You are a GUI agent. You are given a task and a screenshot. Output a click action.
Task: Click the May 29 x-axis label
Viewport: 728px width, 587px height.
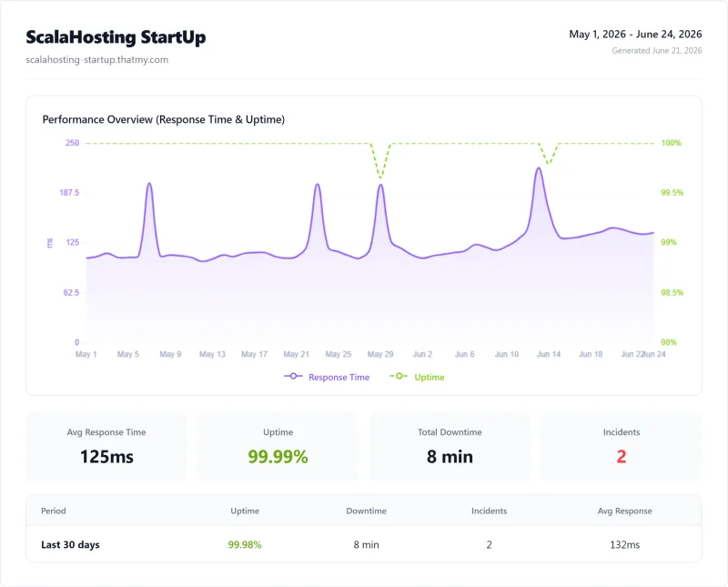(380, 354)
